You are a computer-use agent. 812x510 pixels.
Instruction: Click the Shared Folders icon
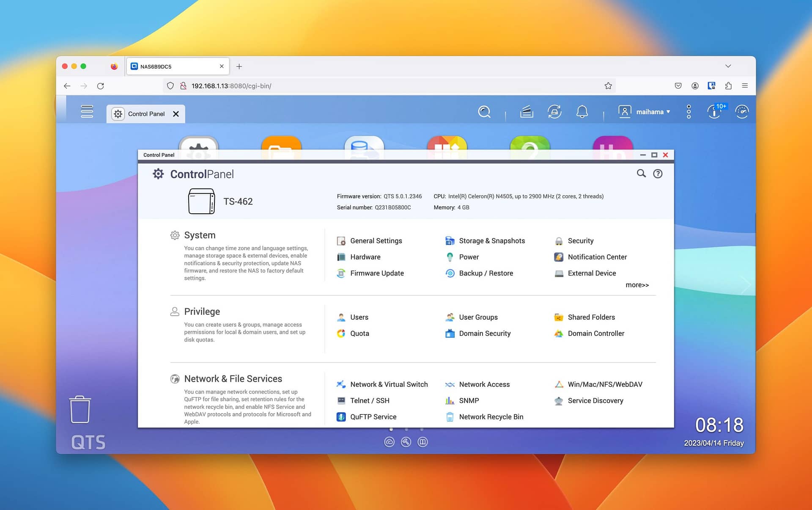(559, 317)
